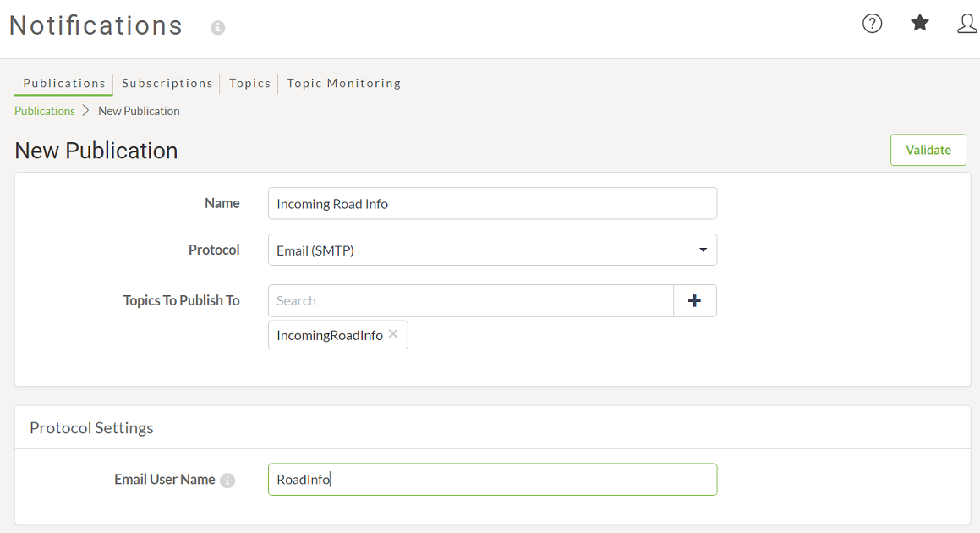Viewport: 980px width, 533px height.
Task: Click the plus icon to add topic
Action: click(694, 301)
